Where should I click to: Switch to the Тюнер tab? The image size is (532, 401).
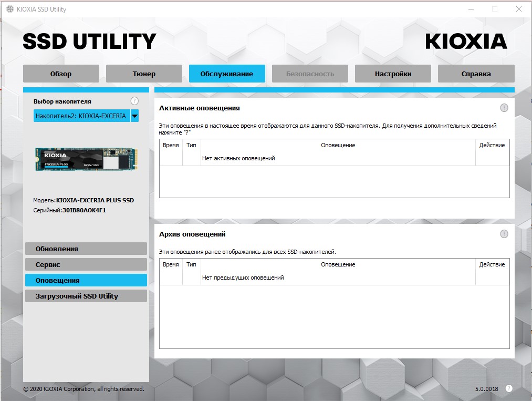coord(144,74)
